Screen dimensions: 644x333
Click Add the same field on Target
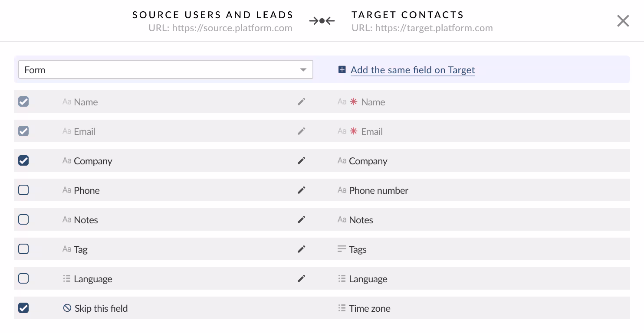(412, 70)
